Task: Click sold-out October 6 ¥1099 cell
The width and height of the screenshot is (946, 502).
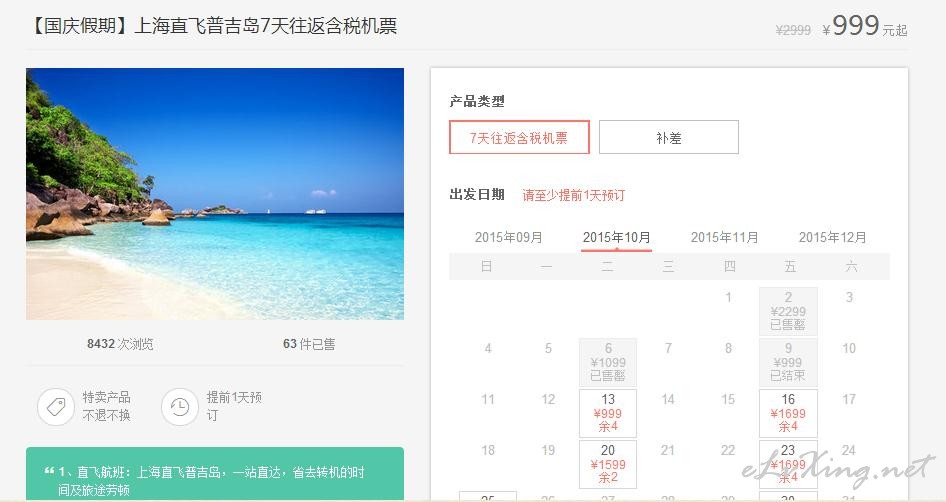Action: (x=608, y=362)
